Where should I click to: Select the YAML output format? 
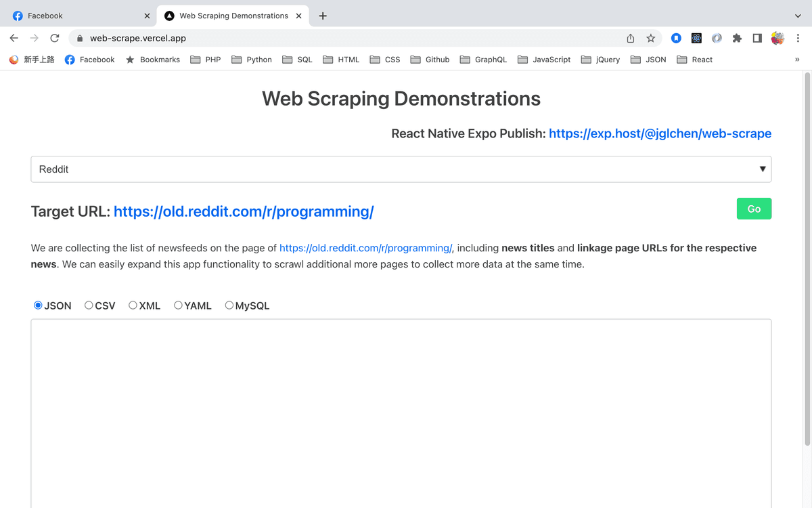[x=178, y=305]
